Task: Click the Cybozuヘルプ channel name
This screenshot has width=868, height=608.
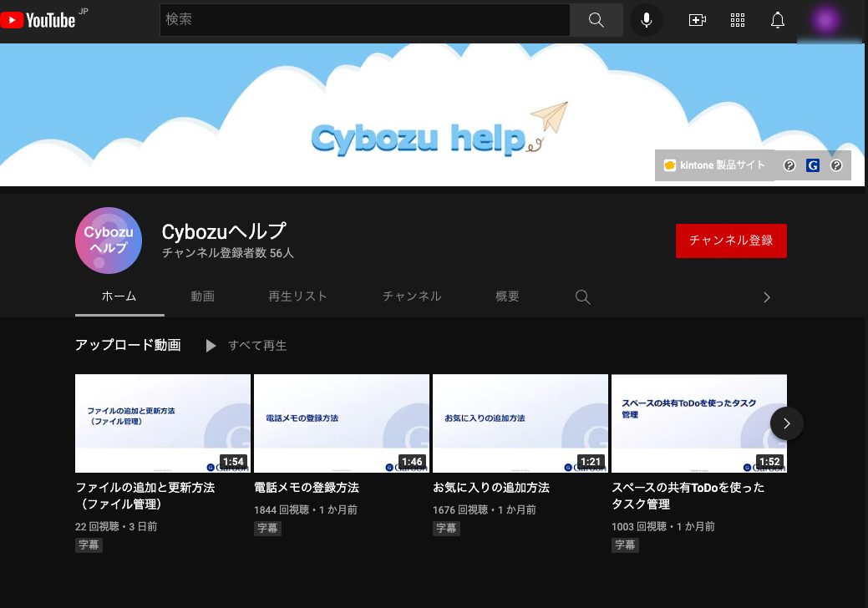Action: [224, 231]
